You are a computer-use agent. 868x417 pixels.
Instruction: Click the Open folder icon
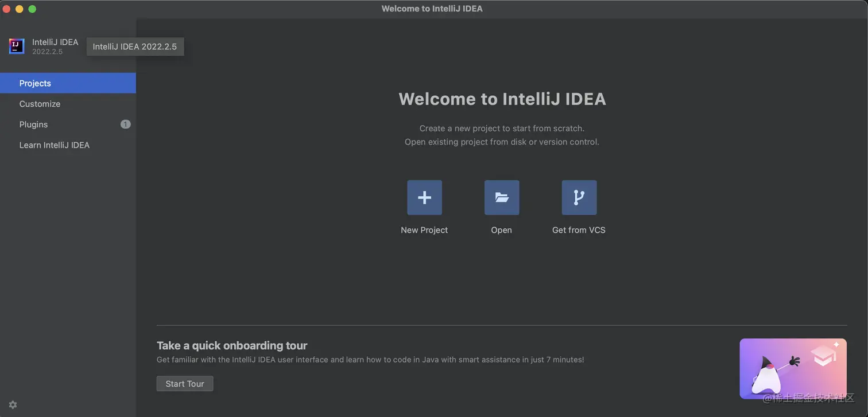[502, 198]
